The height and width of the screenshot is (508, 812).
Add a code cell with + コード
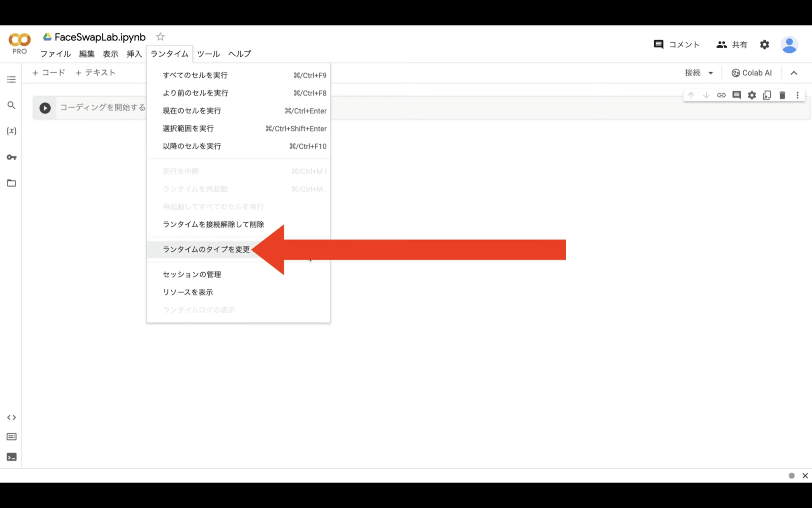[x=48, y=73]
